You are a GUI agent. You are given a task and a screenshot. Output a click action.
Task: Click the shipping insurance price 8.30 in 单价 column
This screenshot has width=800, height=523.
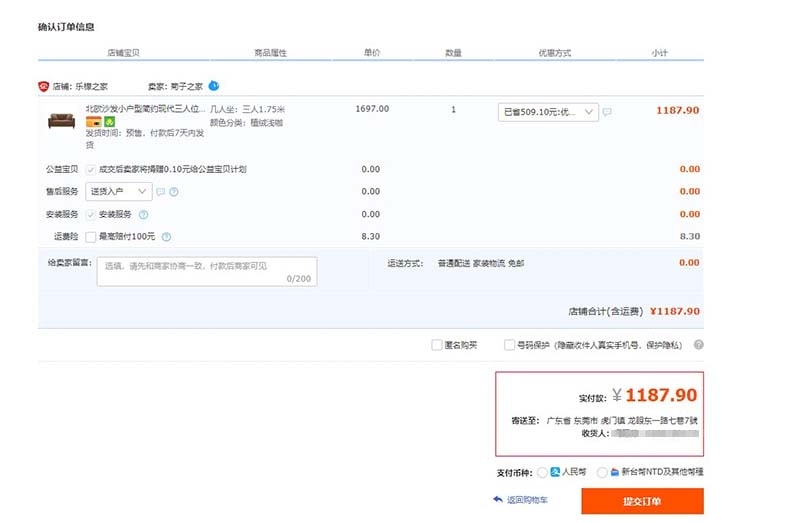click(x=370, y=236)
